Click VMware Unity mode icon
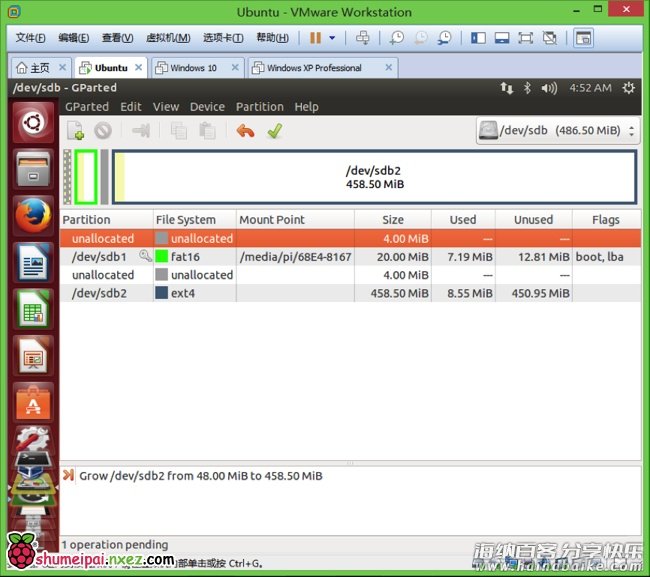 [x=550, y=38]
